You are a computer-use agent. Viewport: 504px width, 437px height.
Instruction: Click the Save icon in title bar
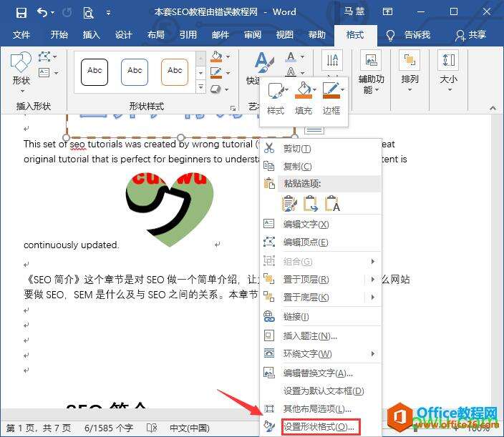pyautogui.click(x=21, y=13)
